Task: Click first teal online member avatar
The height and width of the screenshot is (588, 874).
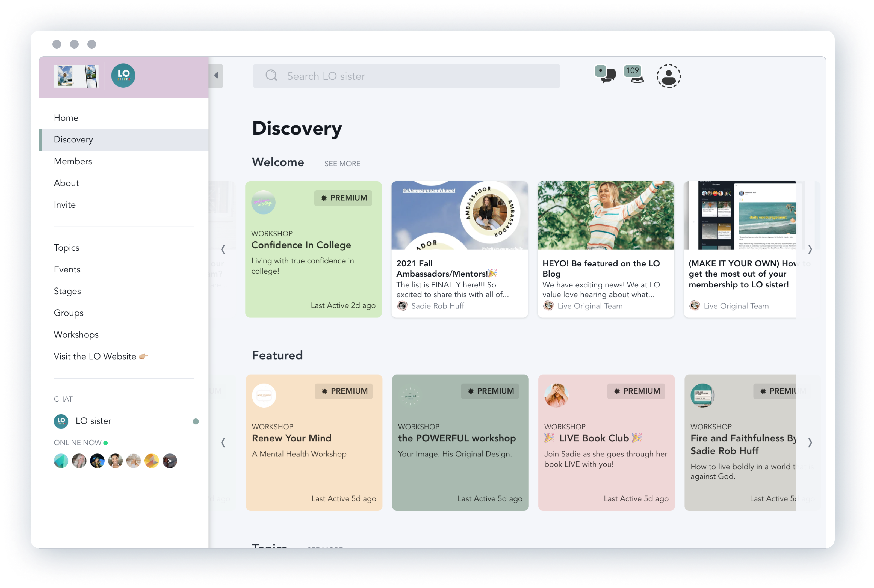Action: pyautogui.click(x=61, y=461)
